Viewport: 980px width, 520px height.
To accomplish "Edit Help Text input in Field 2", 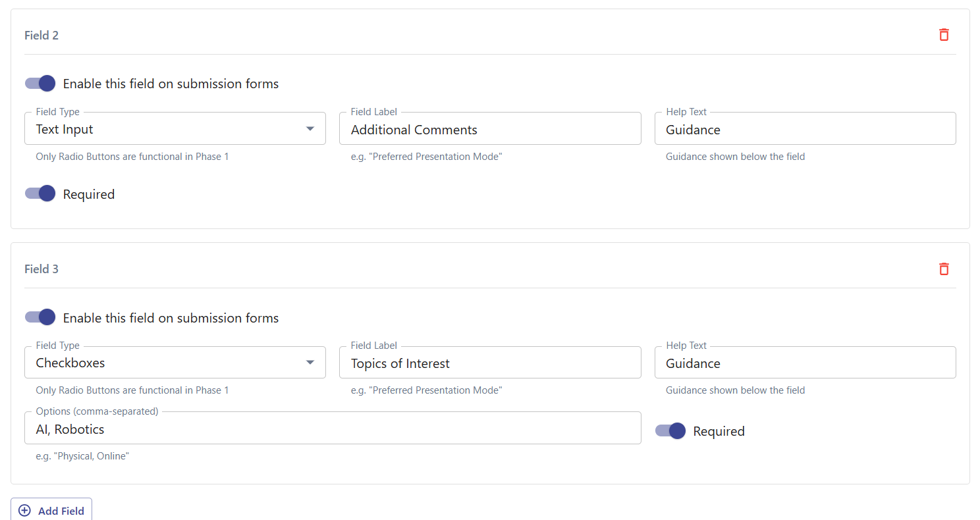I will click(x=805, y=129).
